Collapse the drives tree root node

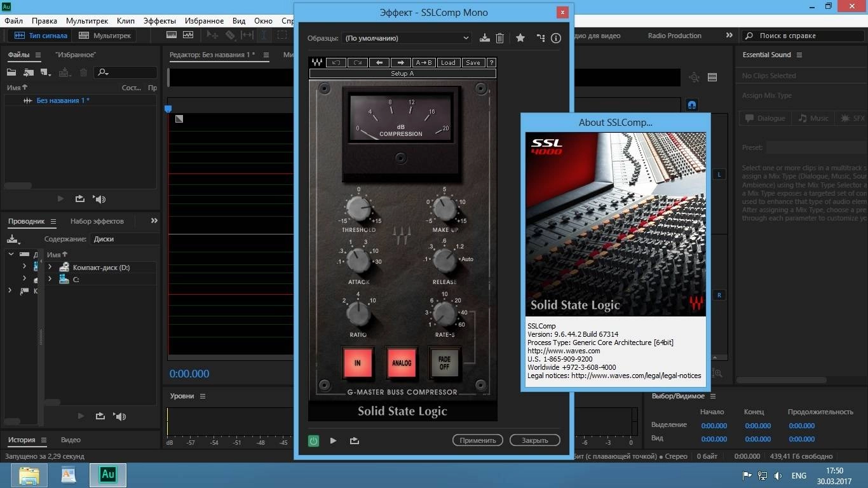click(11, 254)
